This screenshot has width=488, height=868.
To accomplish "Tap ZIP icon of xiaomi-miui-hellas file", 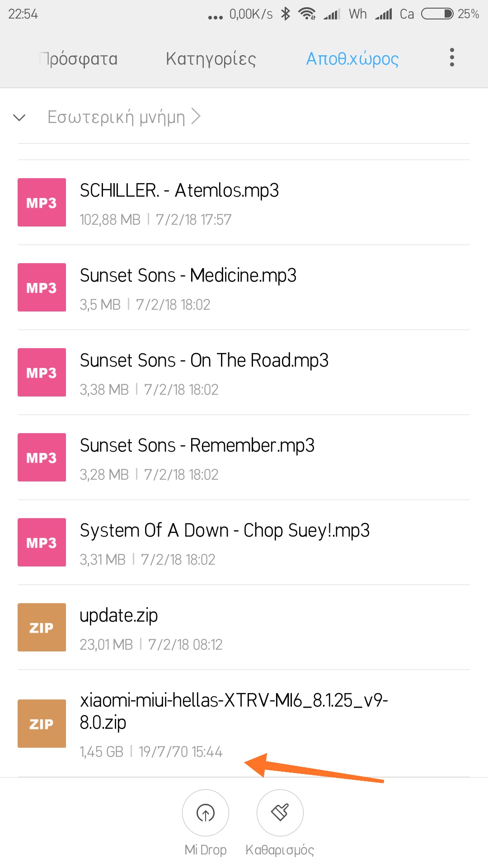I will 42,723.
